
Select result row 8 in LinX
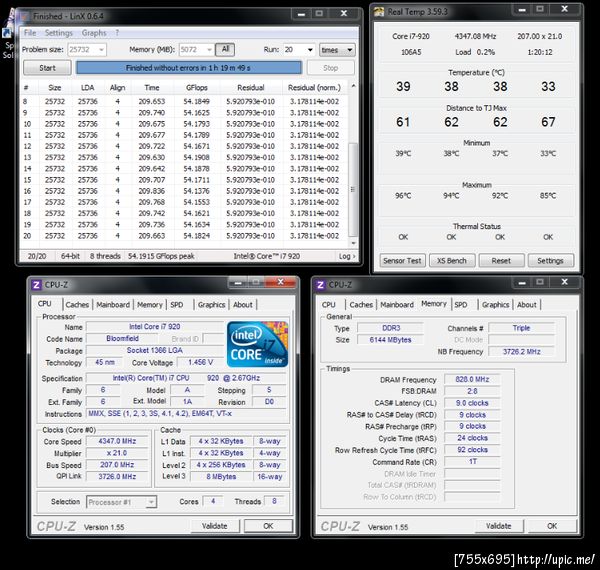[x=183, y=101]
